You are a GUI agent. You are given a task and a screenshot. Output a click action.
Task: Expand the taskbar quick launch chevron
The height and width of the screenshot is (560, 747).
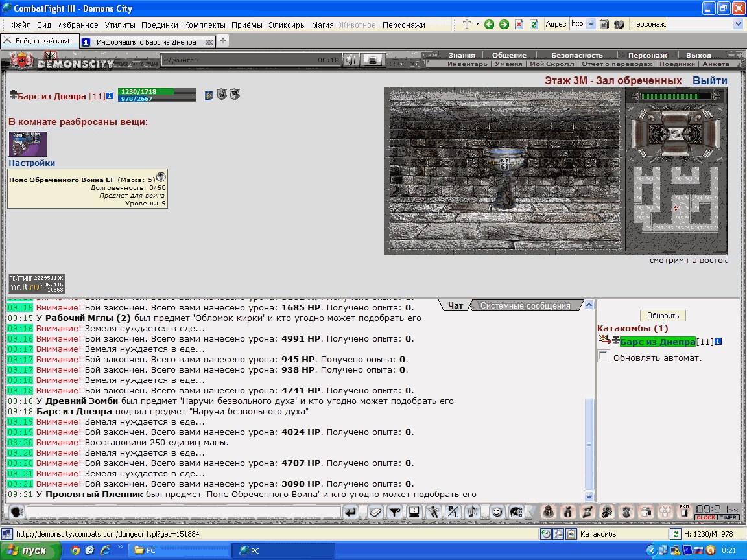(x=121, y=546)
